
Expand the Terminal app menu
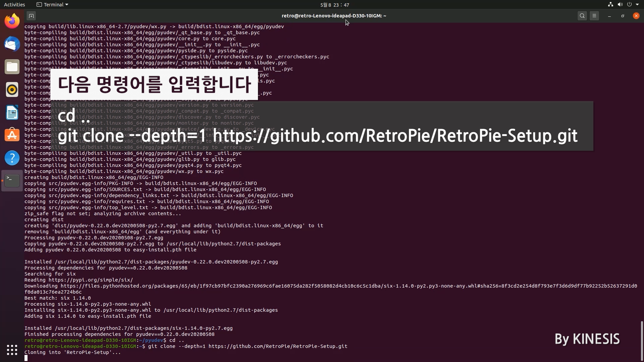click(x=52, y=5)
